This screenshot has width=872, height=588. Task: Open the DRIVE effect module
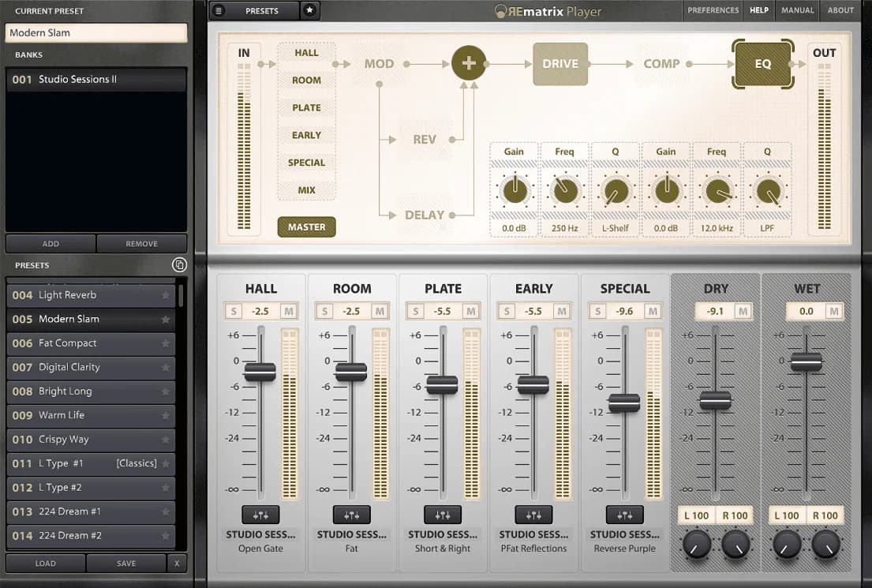pos(560,64)
